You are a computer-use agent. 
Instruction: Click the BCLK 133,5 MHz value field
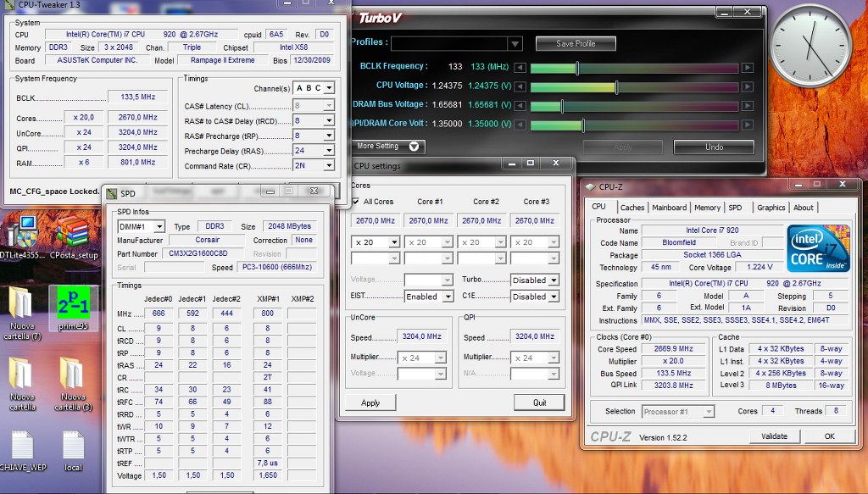[138, 97]
